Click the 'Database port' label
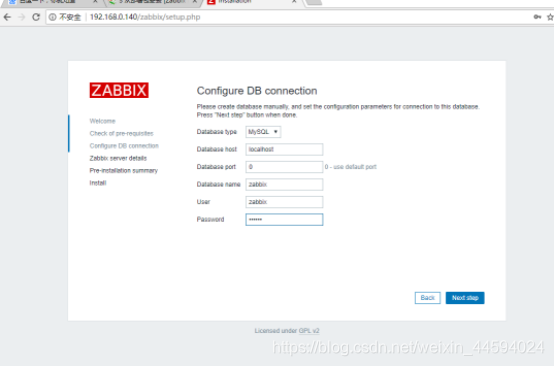This screenshot has width=554, height=366. click(x=216, y=167)
